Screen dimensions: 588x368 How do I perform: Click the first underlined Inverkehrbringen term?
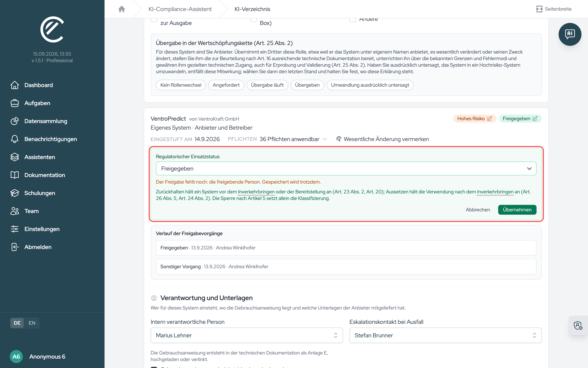coord(256,192)
